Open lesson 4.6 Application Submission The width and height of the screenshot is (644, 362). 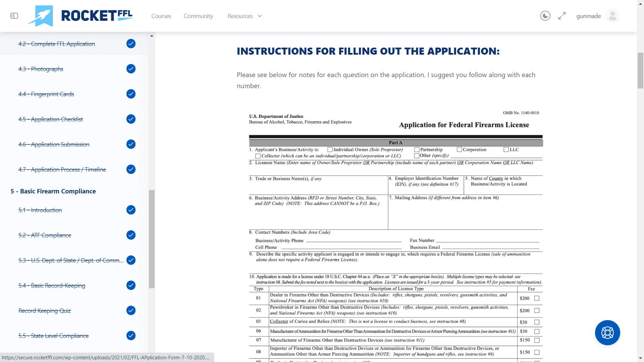[x=54, y=144]
